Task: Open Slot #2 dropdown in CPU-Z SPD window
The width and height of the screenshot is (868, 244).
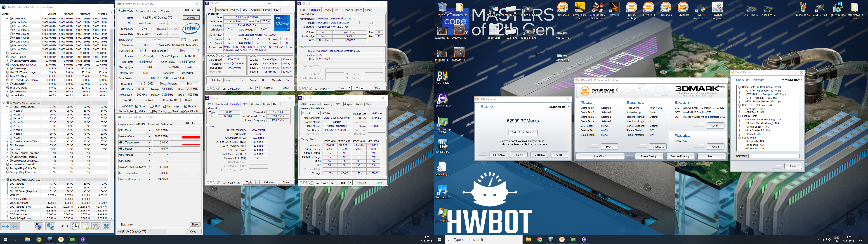Action: point(311,114)
